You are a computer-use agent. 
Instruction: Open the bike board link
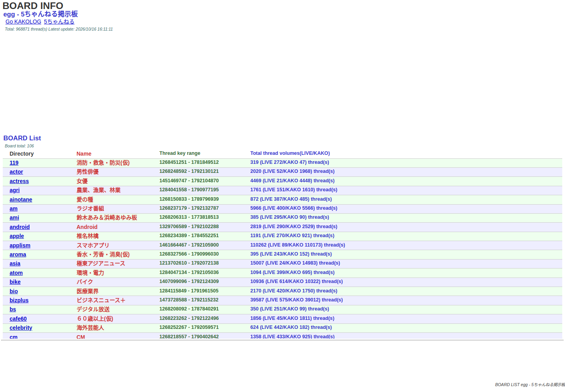[15, 282]
